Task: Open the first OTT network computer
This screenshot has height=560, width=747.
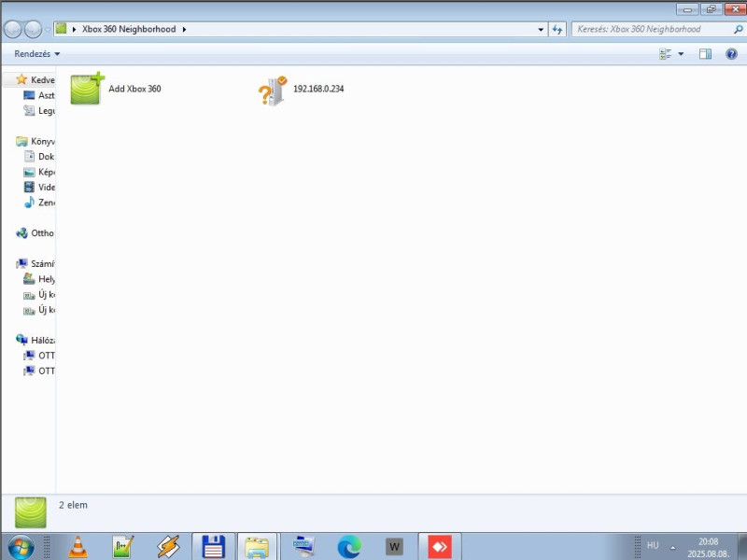Action: coord(38,356)
